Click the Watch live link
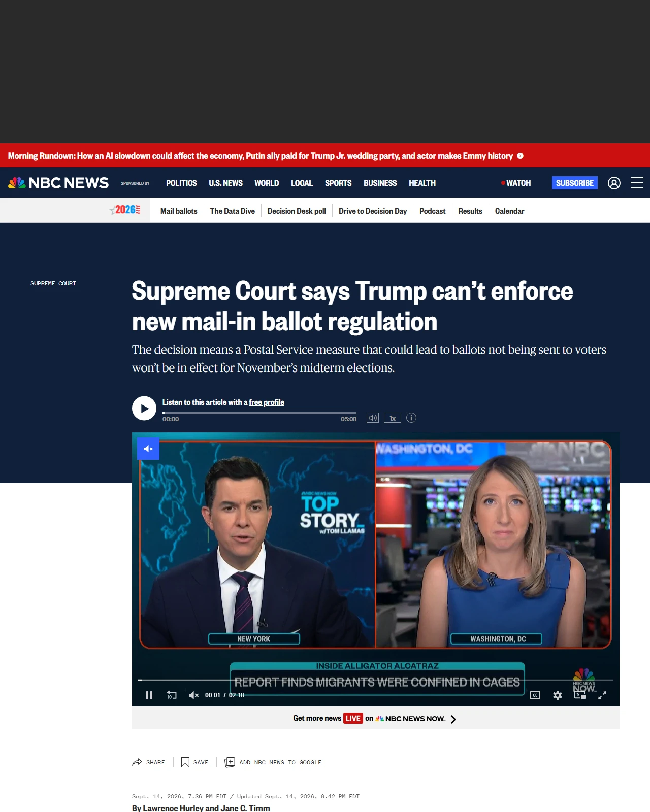Image resolution: width=650 pixels, height=812 pixels. tap(516, 183)
